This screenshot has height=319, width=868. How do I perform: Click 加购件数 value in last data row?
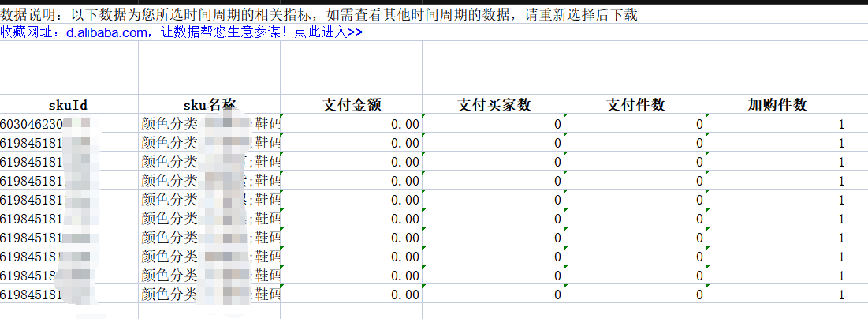tap(777, 295)
